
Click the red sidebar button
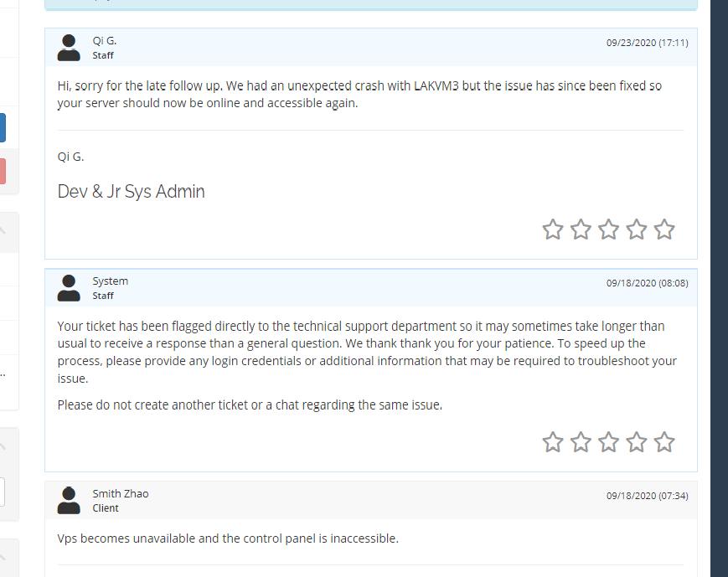3,171
